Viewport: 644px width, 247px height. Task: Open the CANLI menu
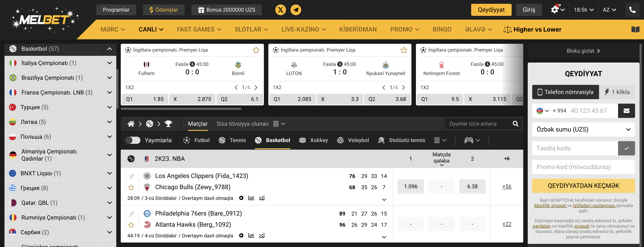coord(151,29)
